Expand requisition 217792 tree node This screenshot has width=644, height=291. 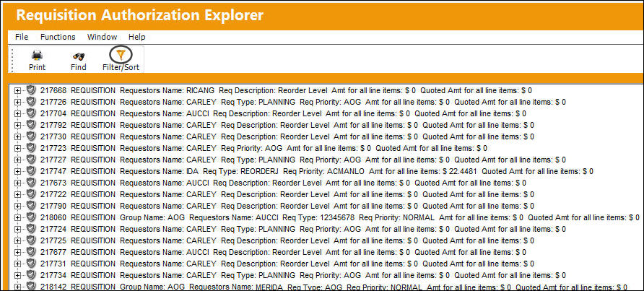17,125
